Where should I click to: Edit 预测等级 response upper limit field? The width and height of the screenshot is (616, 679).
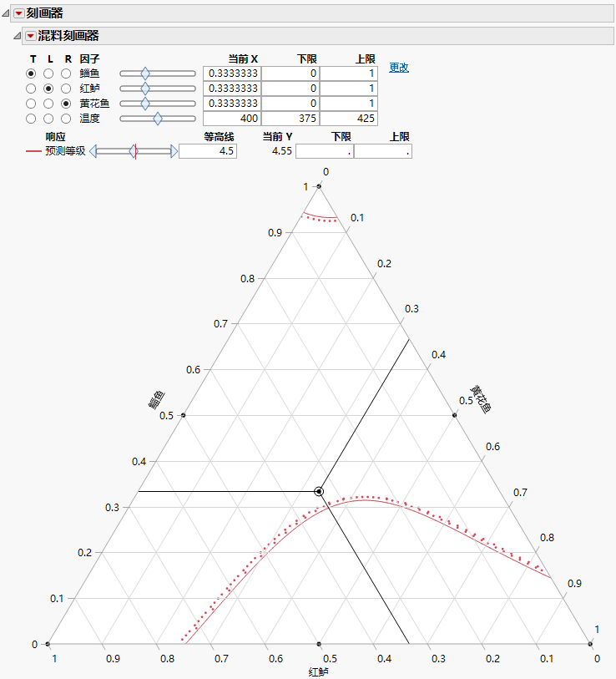pos(383,151)
